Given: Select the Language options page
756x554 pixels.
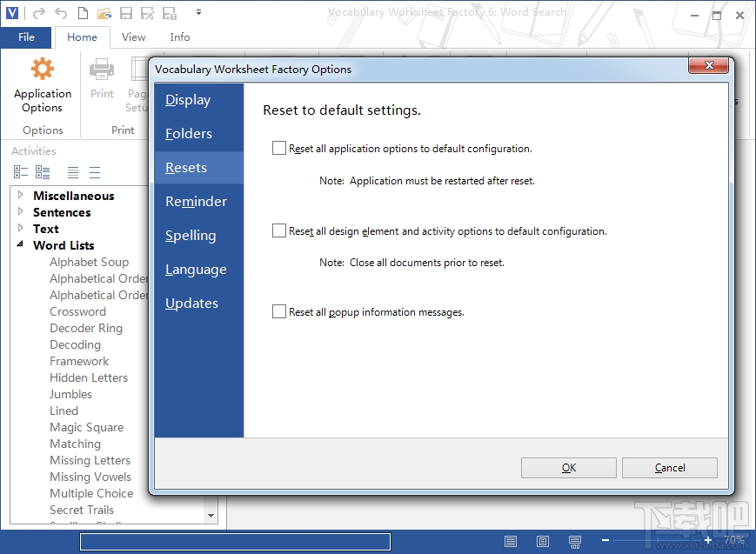Looking at the screenshot, I should point(199,270).
